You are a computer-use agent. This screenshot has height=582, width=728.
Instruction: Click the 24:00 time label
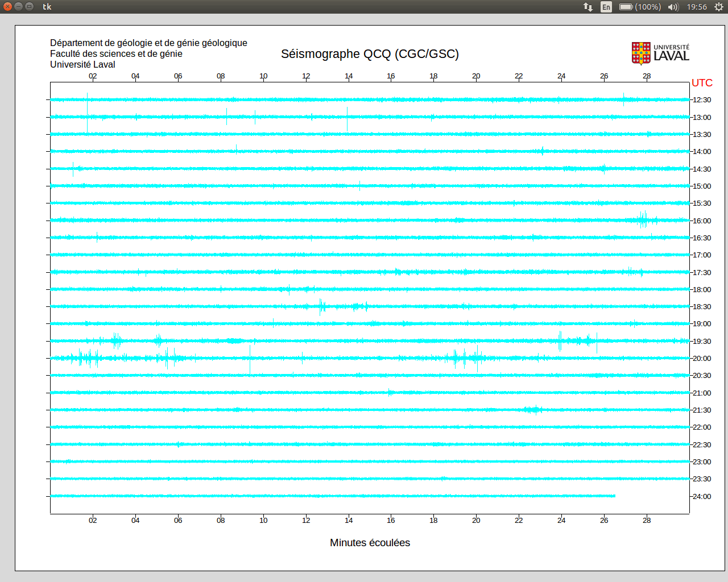pyautogui.click(x=701, y=496)
